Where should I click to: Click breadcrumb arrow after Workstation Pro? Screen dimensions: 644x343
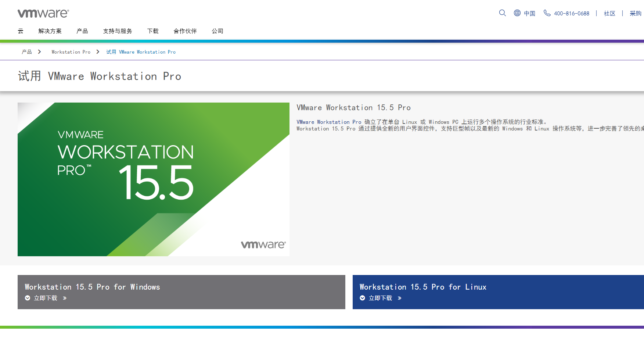pyautogui.click(x=98, y=52)
